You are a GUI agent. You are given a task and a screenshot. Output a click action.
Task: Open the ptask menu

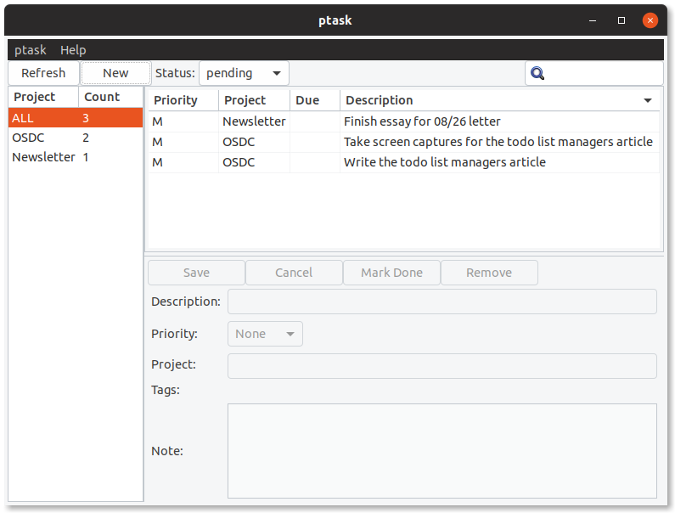pyautogui.click(x=30, y=50)
